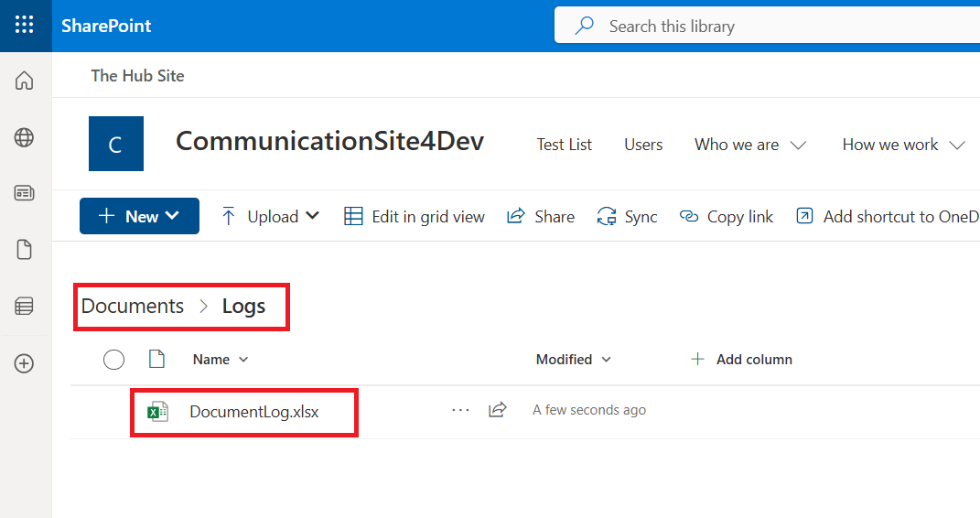The image size is (980, 518).
Task: Click the A few seconds ago text
Action: click(x=589, y=410)
